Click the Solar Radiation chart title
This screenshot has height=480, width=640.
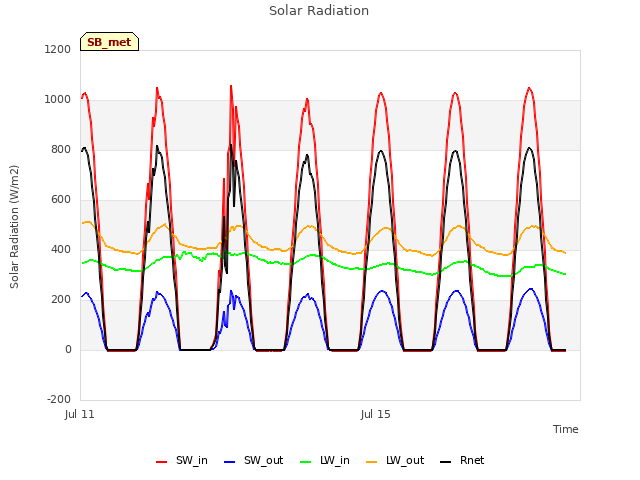click(x=319, y=11)
